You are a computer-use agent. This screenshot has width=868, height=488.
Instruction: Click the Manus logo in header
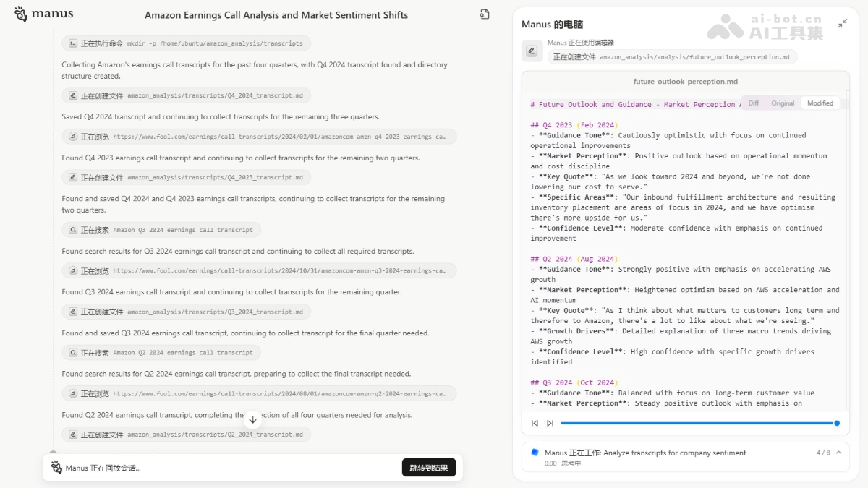pos(44,14)
